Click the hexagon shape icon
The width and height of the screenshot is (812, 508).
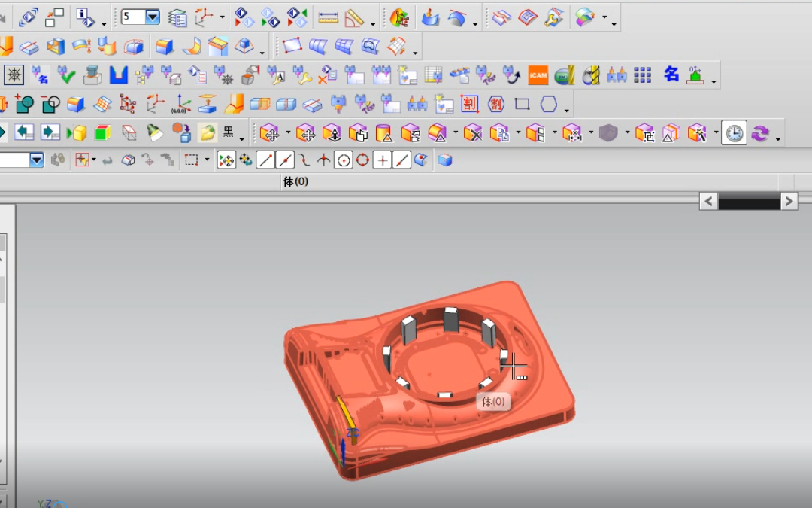(548, 104)
